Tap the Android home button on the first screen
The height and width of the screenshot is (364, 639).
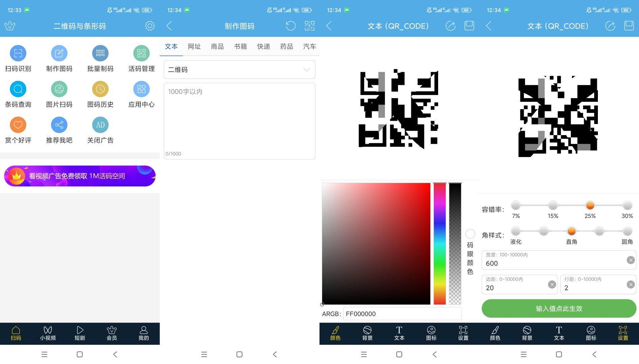coord(80,354)
